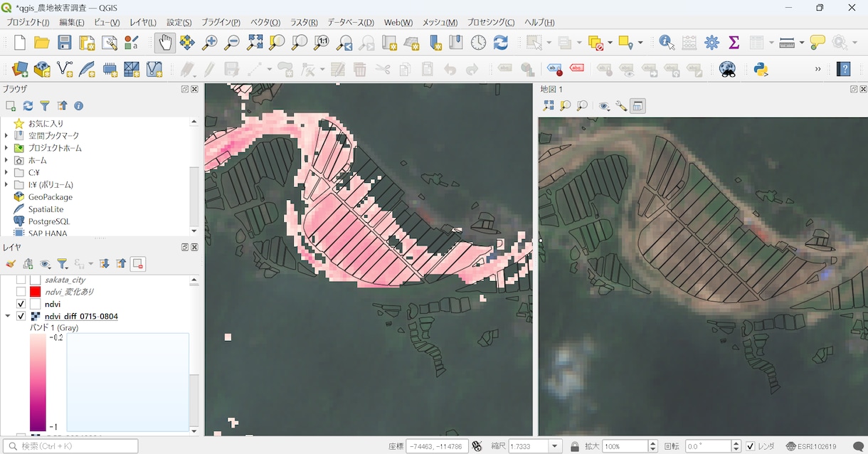Show statistical summary with the sigma icon
The image size is (868, 454).
click(734, 43)
